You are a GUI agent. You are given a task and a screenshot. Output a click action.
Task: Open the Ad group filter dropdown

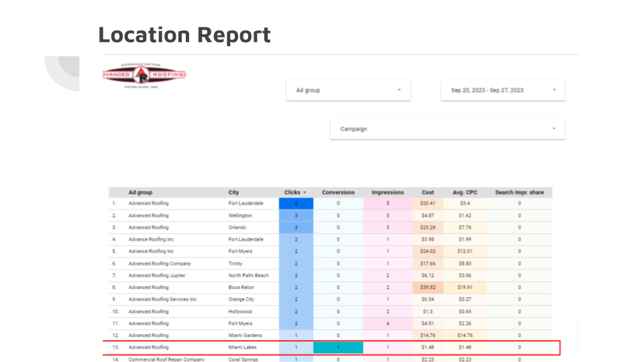pos(348,90)
